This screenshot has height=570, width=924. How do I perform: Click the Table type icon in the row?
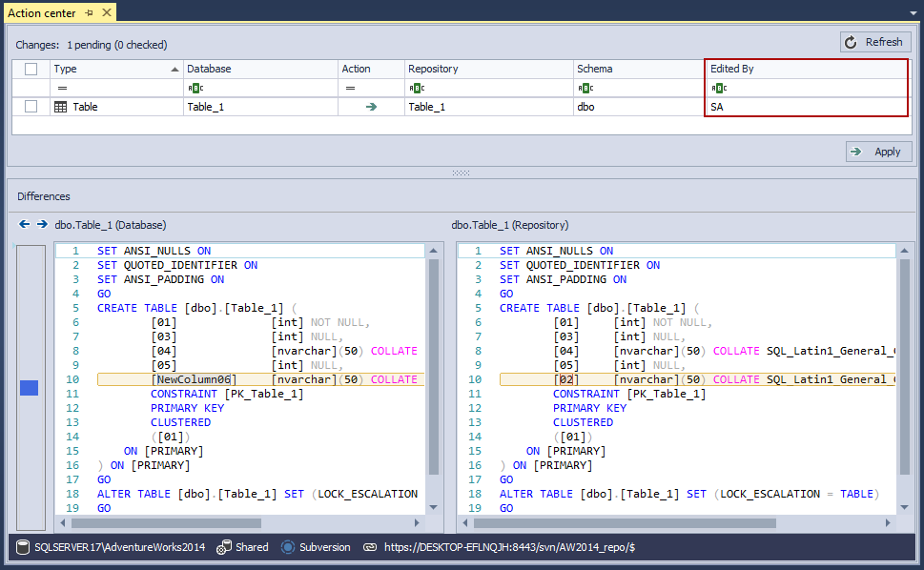coord(61,107)
